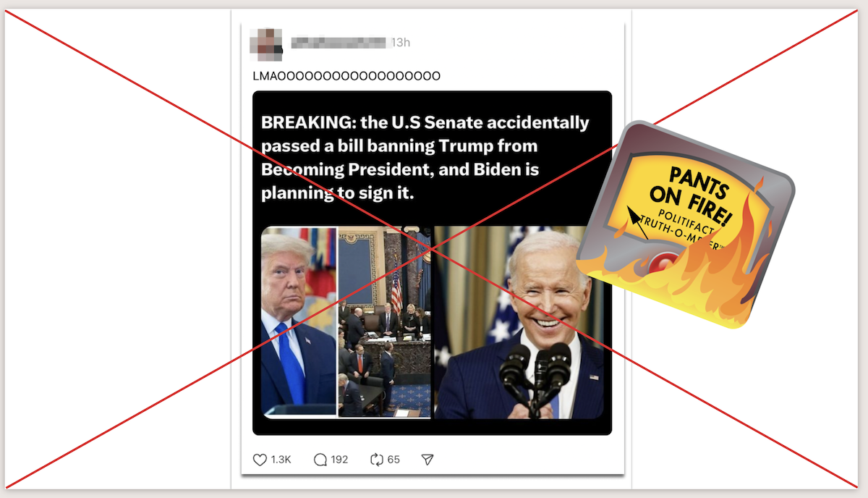Click the LMAOOOO post caption text
Viewport: 868px width, 498px height.
[x=346, y=76]
